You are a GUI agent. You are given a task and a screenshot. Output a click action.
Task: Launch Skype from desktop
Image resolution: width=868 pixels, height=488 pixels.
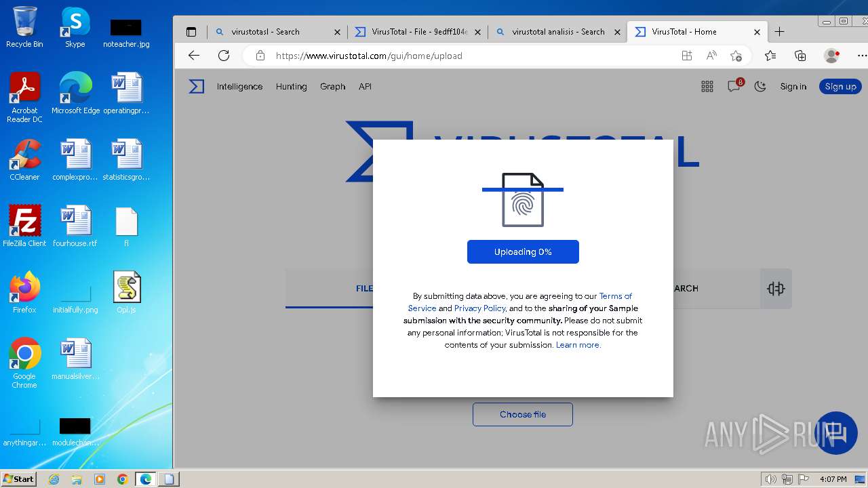[x=75, y=27]
